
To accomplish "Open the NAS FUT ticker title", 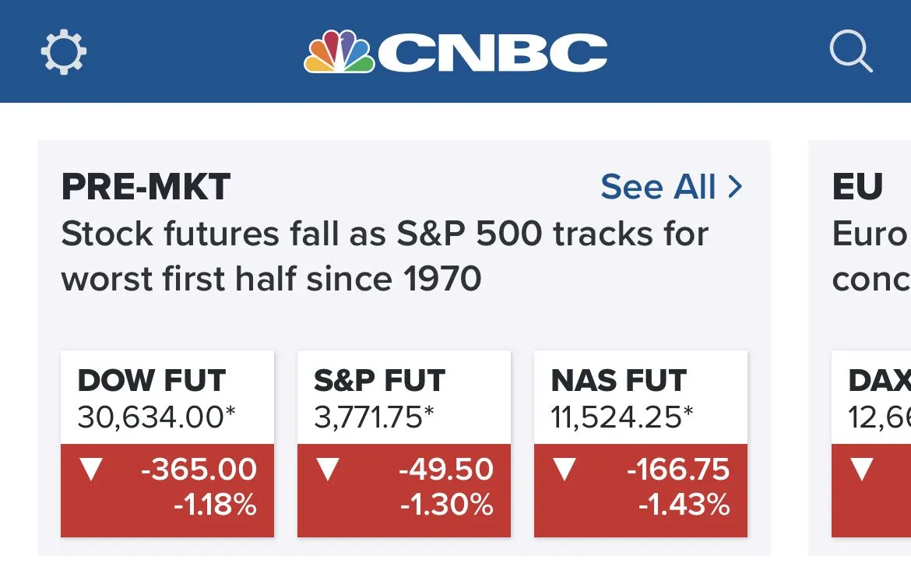I will [618, 381].
